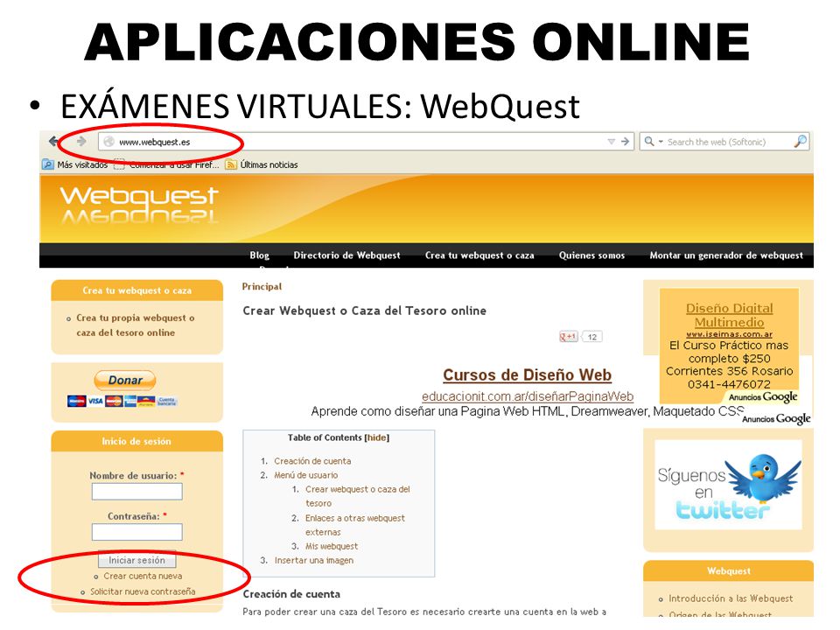Go to Enlaces a otras webquest externas entry
The width and height of the screenshot is (840, 630).
354,525
